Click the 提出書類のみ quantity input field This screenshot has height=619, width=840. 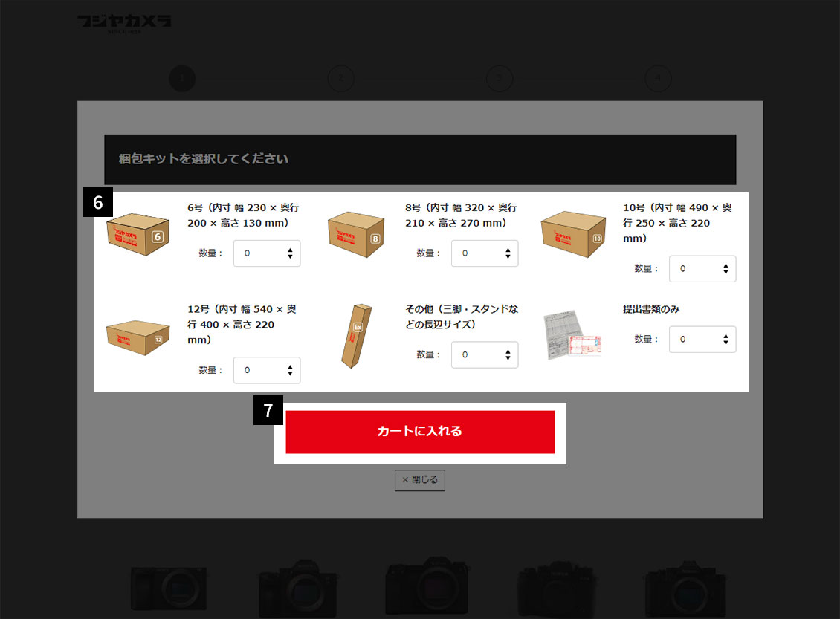click(702, 339)
